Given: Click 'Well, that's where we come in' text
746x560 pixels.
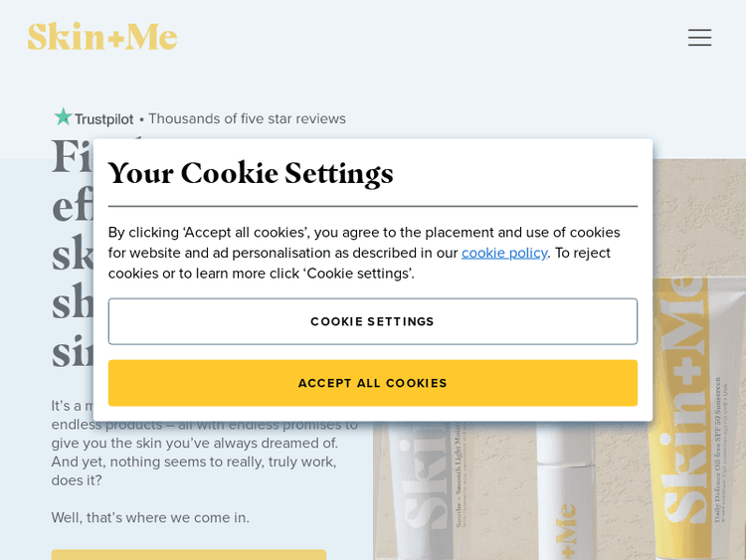Looking at the screenshot, I should click(x=150, y=517).
